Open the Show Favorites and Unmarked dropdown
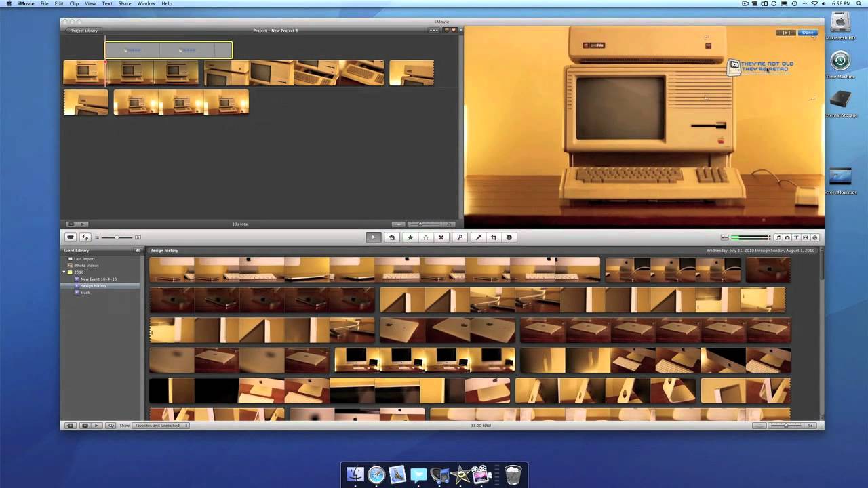This screenshot has width=868, height=488. (x=161, y=426)
